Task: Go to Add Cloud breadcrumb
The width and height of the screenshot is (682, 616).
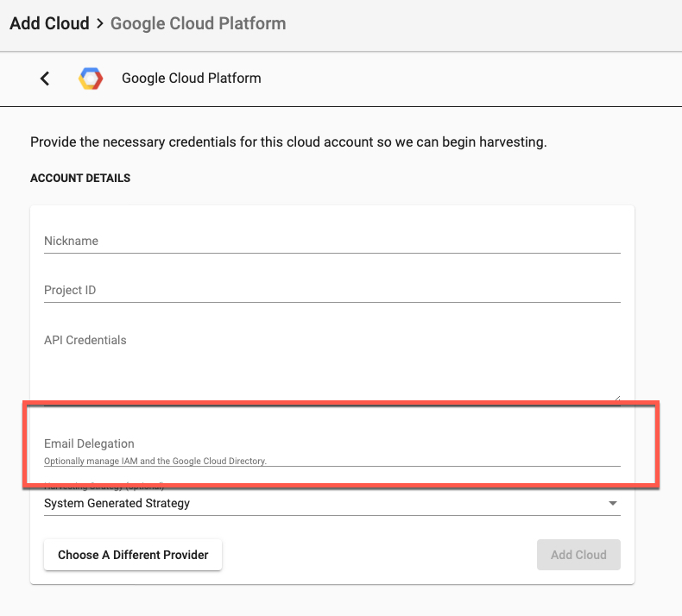Action: coord(49,23)
